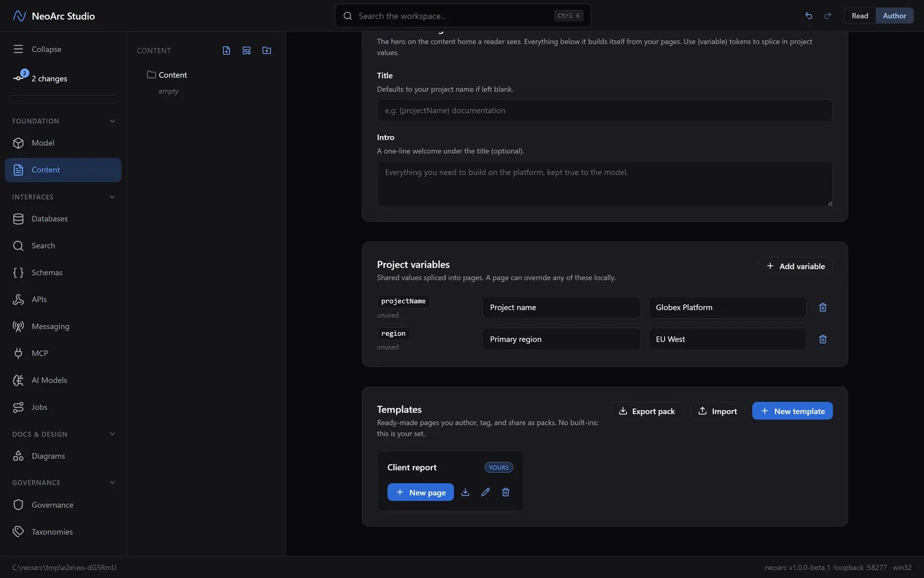The width and height of the screenshot is (924, 578).
Task: Click the Content folder icon in tree
Action: click(151, 75)
